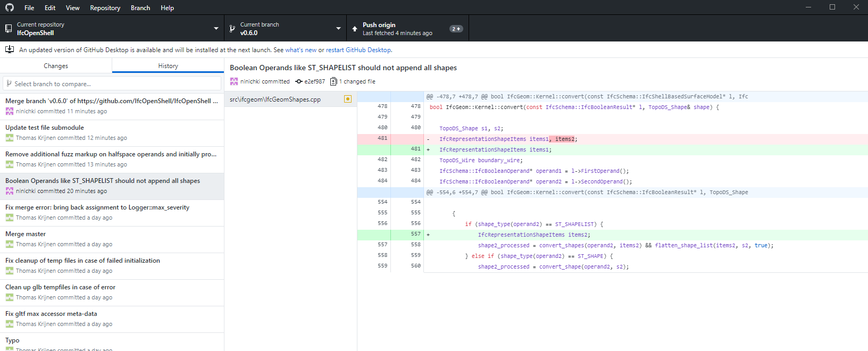Click commit hash e2ef987

(315, 81)
